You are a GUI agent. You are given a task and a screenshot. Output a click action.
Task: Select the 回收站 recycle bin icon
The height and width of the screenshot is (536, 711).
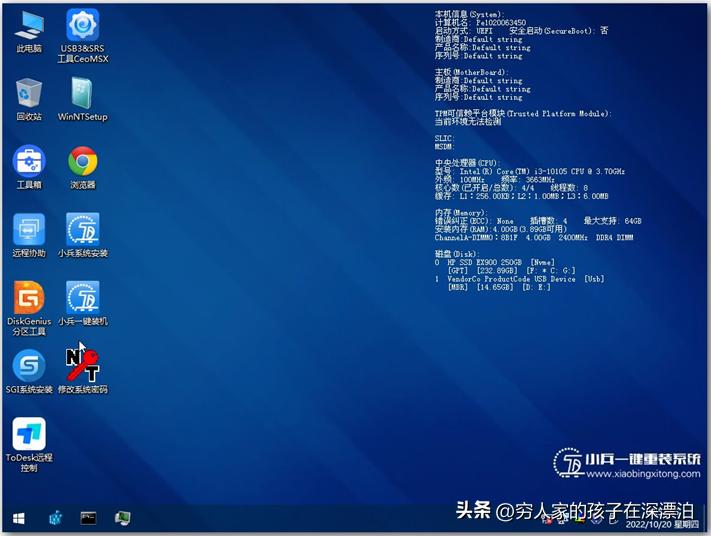coord(29,100)
